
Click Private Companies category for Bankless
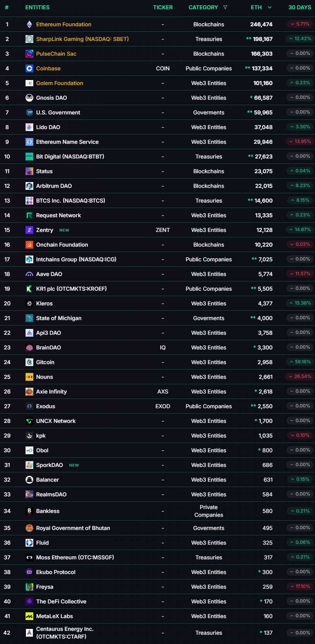click(209, 511)
